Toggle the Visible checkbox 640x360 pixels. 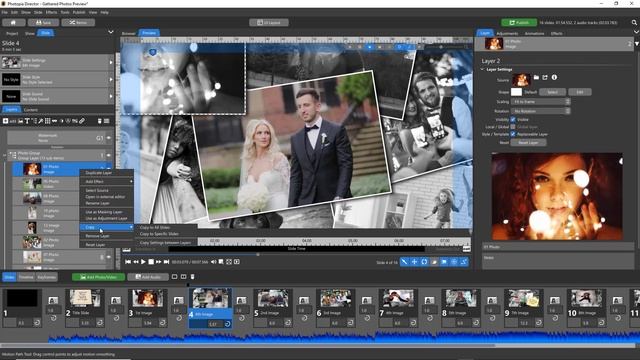[x=513, y=120]
